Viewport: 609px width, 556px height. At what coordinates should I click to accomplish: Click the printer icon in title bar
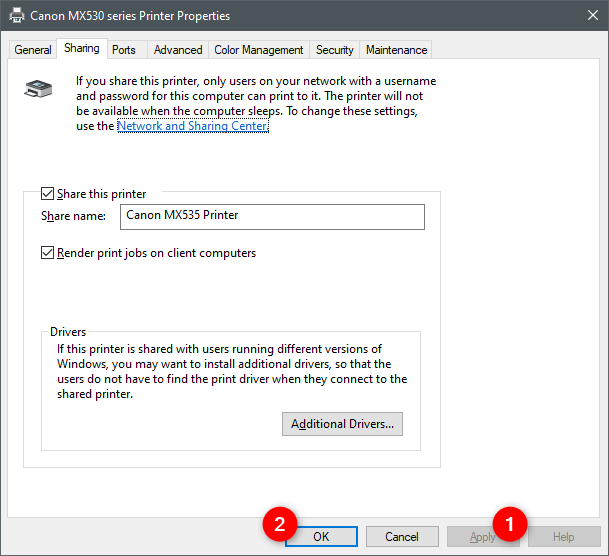[17, 16]
